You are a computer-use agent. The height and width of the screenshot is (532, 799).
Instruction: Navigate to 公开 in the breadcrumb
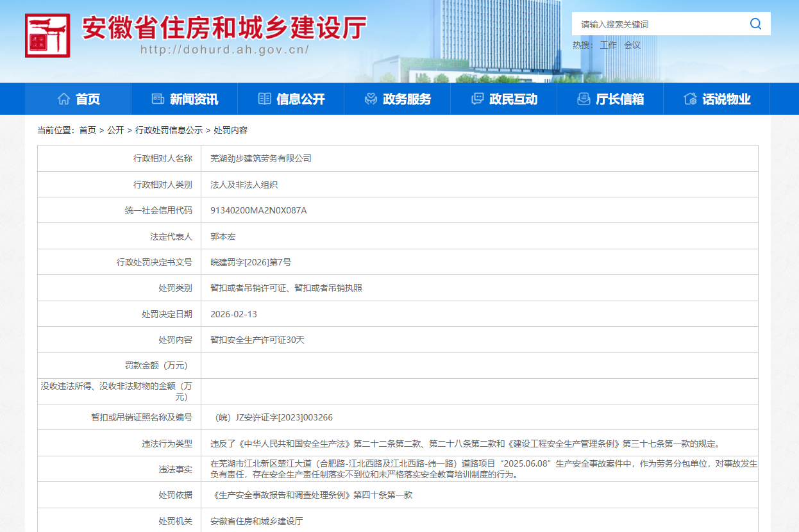click(115, 130)
